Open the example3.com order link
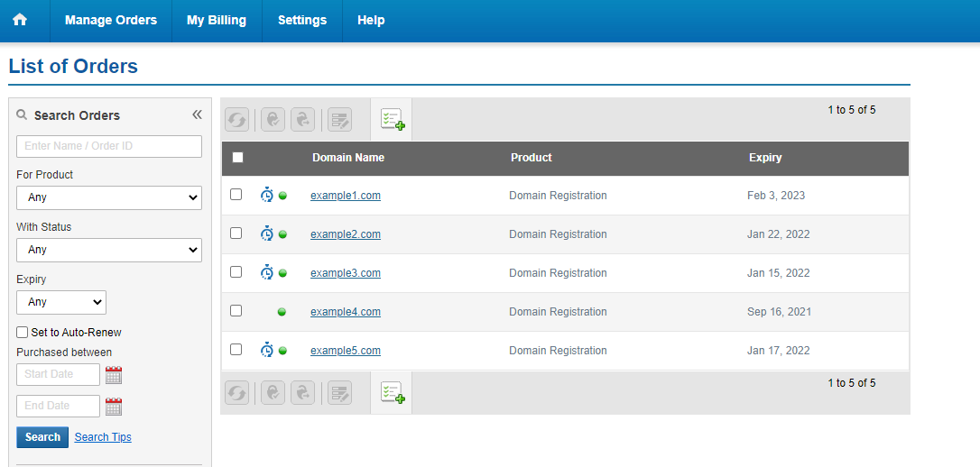The image size is (980, 467). 346,273
